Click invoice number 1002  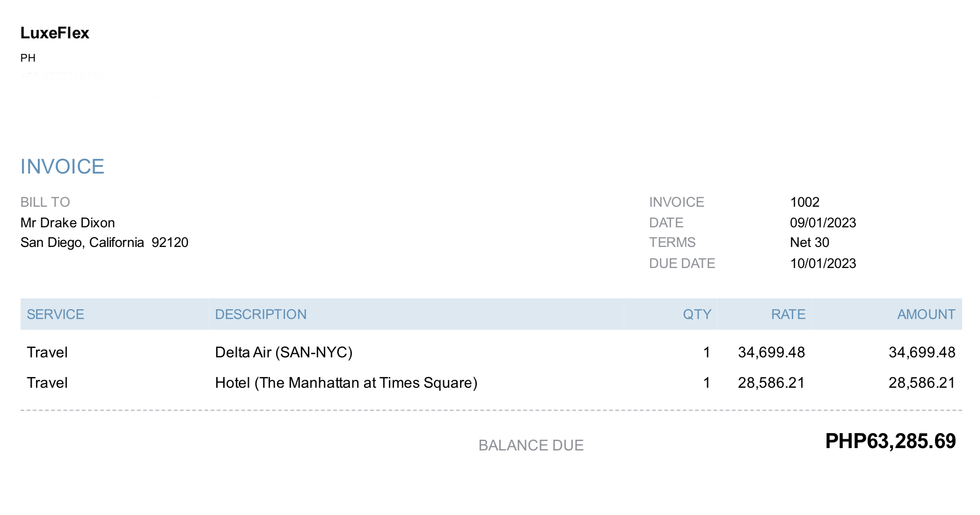[x=804, y=202]
